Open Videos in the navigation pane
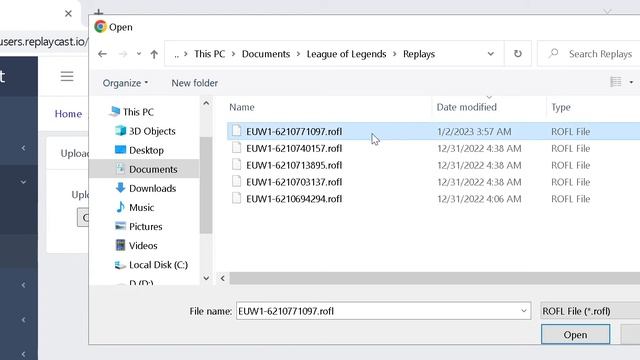Image resolution: width=640 pixels, height=360 pixels. [143, 246]
